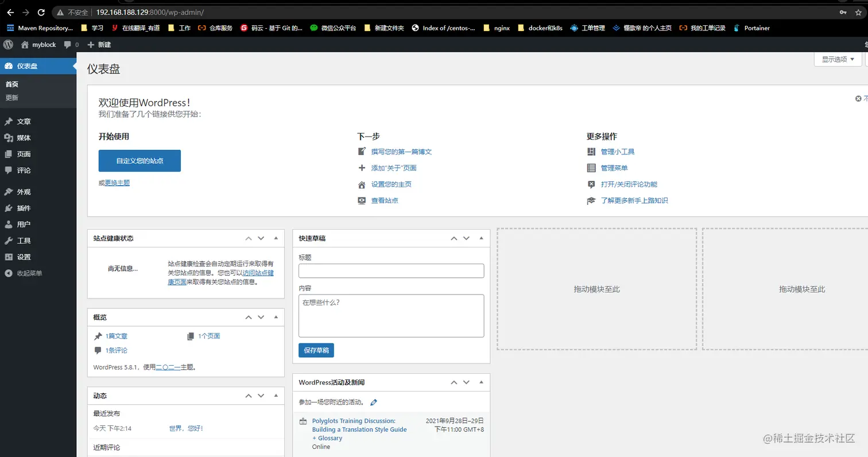The image size is (868, 457).
Task: Click 1条评论 link in 概览
Action: click(117, 350)
